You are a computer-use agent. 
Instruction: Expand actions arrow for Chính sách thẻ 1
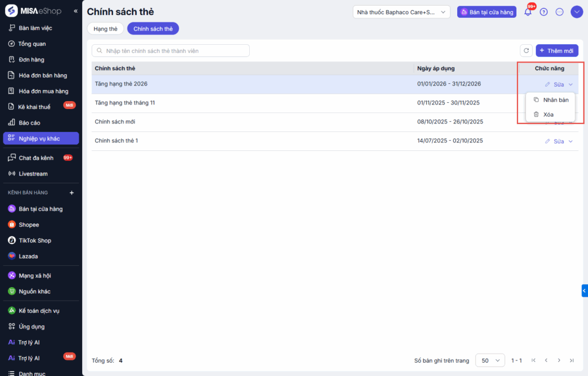point(571,141)
